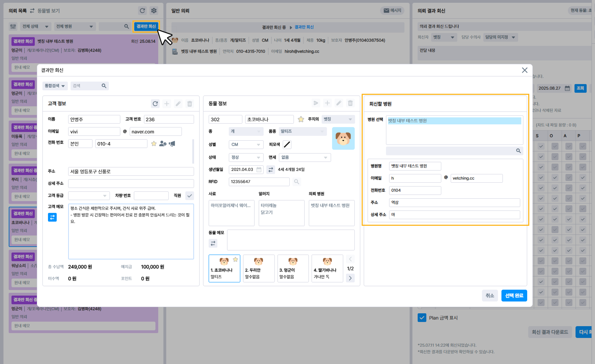This screenshot has height=364, width=595.
Task: Toggle the first checkbox in the A column
Action: [x=569, y=146]
